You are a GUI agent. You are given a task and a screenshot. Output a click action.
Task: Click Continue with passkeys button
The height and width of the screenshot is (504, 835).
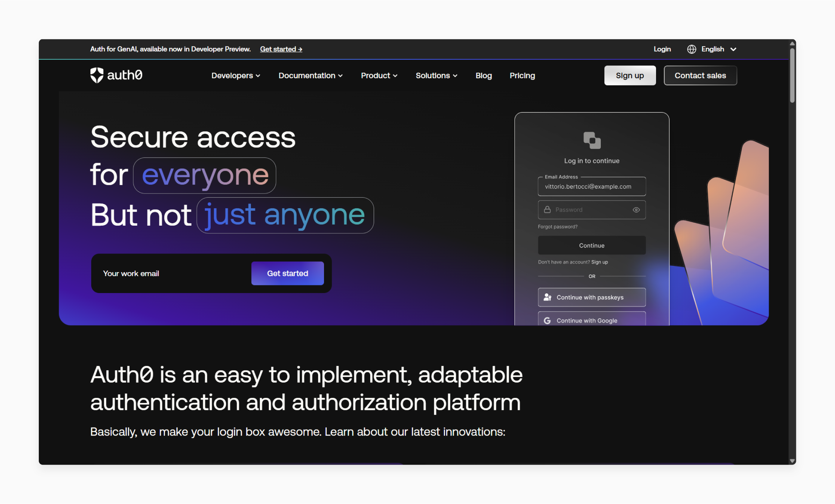(592, 297)
